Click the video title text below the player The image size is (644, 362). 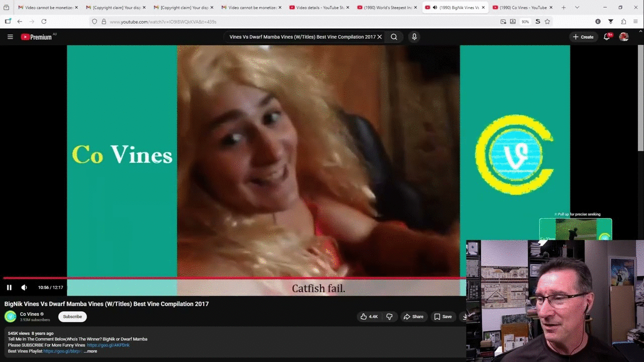(x=107, y=304)
